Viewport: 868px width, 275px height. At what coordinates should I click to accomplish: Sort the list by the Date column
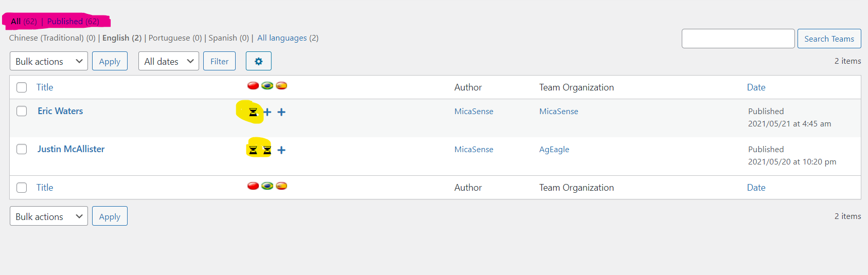[x=756, y=87]
